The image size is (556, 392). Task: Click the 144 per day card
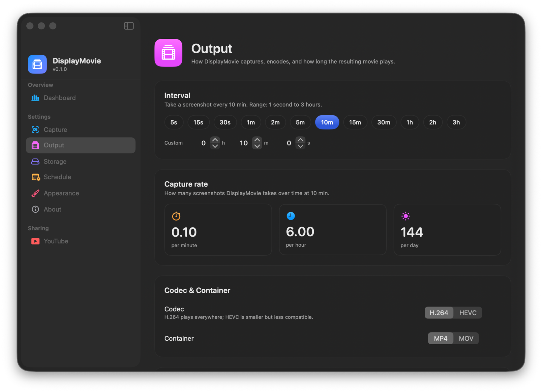(x=447, y=230)
